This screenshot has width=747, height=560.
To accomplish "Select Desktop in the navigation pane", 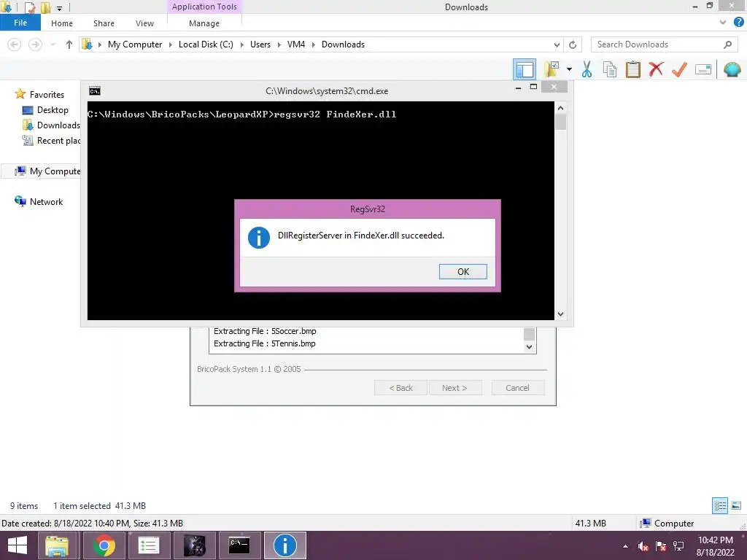I will click(x=53, y=110).
